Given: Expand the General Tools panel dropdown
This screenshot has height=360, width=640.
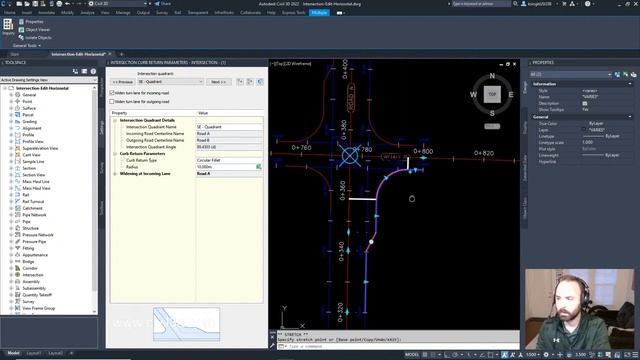Looking at the screenshot, I should (27, 46).
